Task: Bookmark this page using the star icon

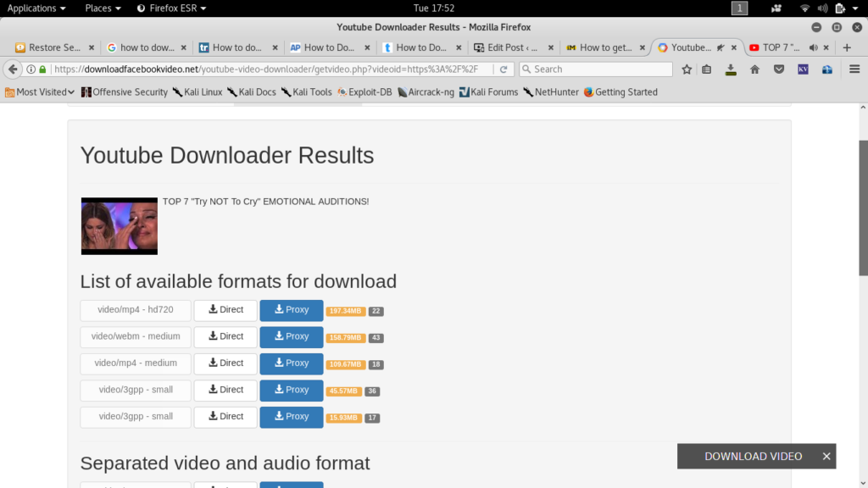Action: [x=688, y=69]
